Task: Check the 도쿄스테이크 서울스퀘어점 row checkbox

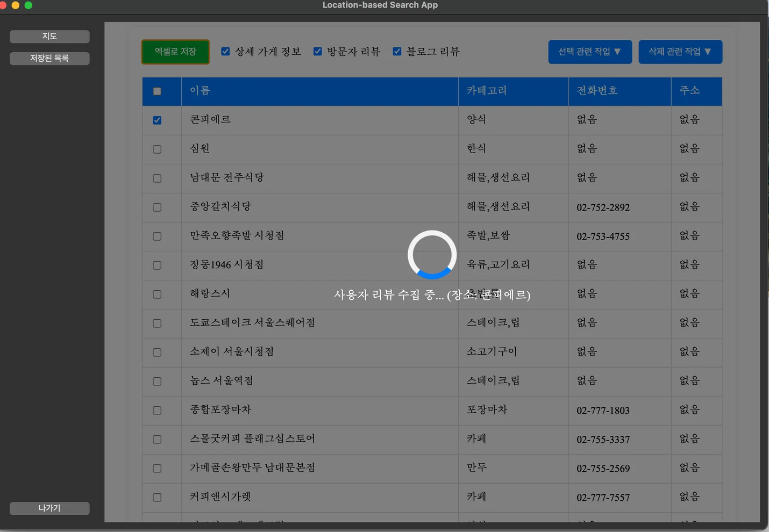Action: tap(157, 323)
